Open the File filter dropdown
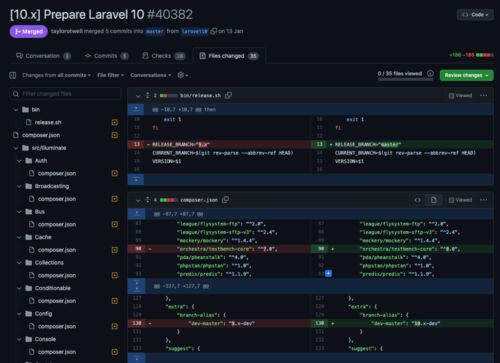The height and width of the screenshot is (363, 500). point(111,75)
